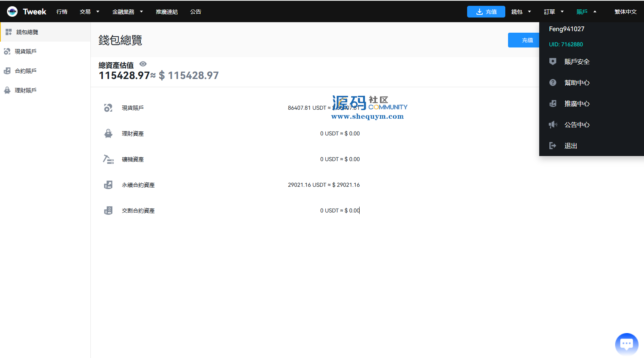
Task: Open the live chat support bubble
Action: click(626, 344)
